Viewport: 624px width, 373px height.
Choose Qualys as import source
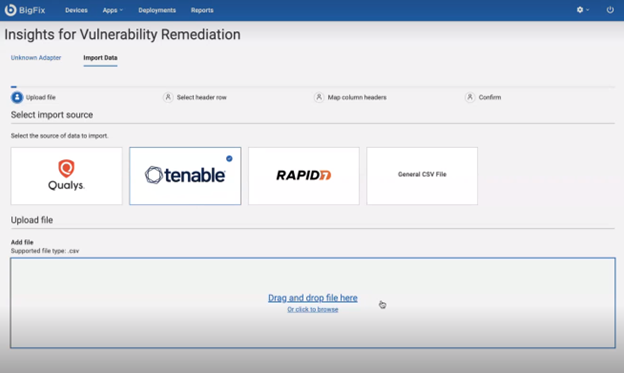66,176
